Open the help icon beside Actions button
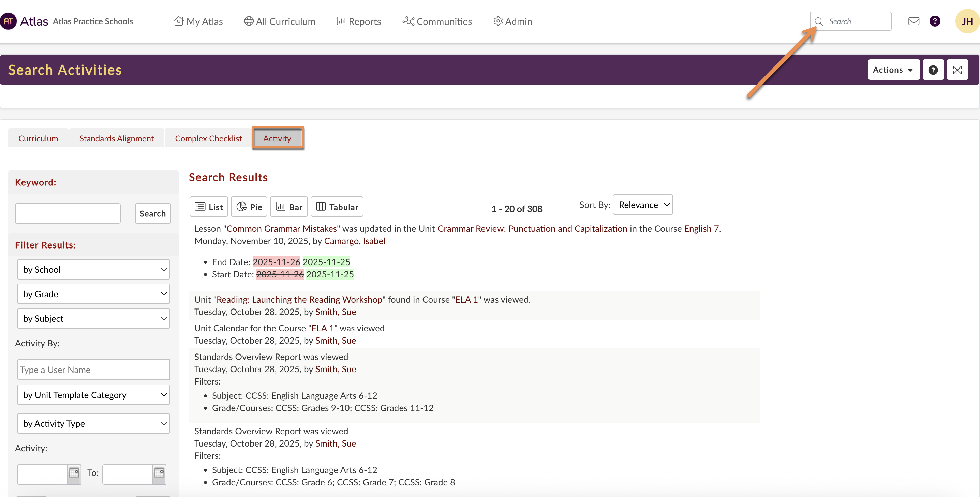The height and width of the screenshot is (497, 980). (x=933, y=70)
